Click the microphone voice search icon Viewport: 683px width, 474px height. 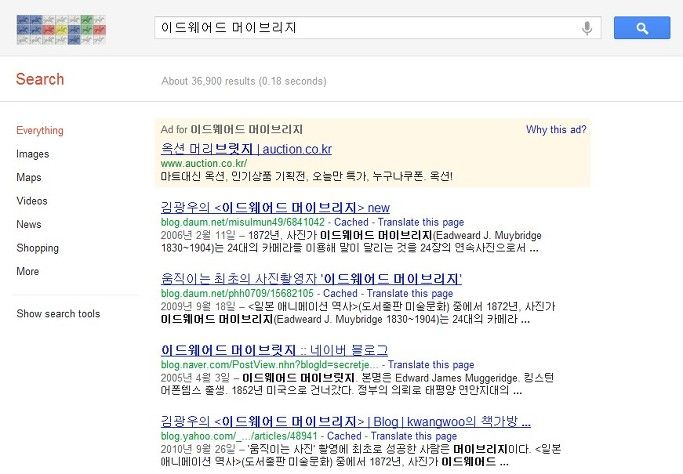(587, 28)
